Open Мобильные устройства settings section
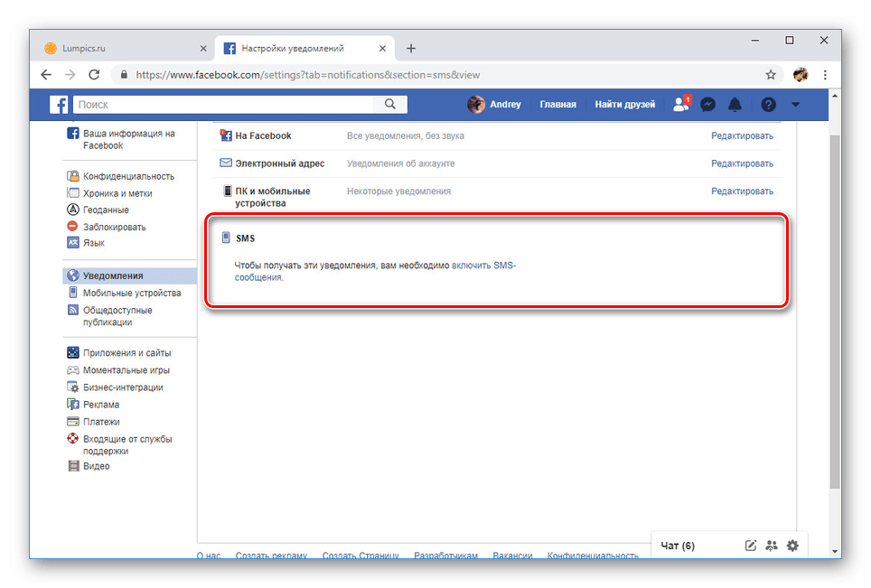The height and width of the screenshot is (588, 871). [132, 293]
